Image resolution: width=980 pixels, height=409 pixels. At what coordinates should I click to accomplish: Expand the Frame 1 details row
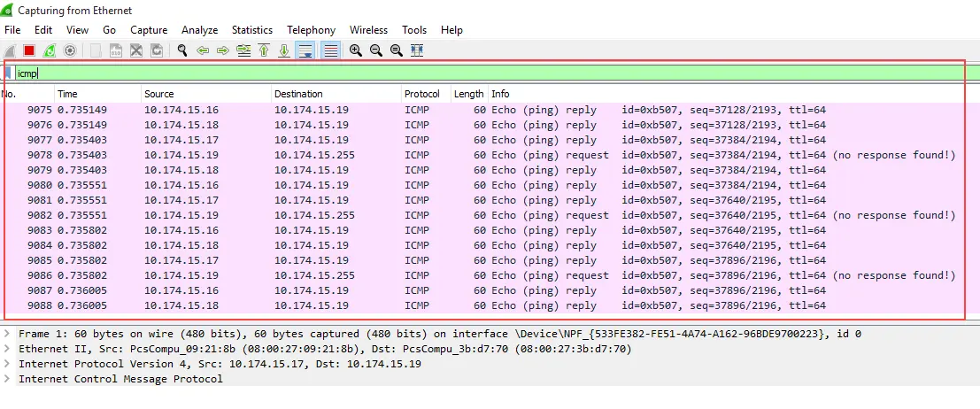point(8,334)
